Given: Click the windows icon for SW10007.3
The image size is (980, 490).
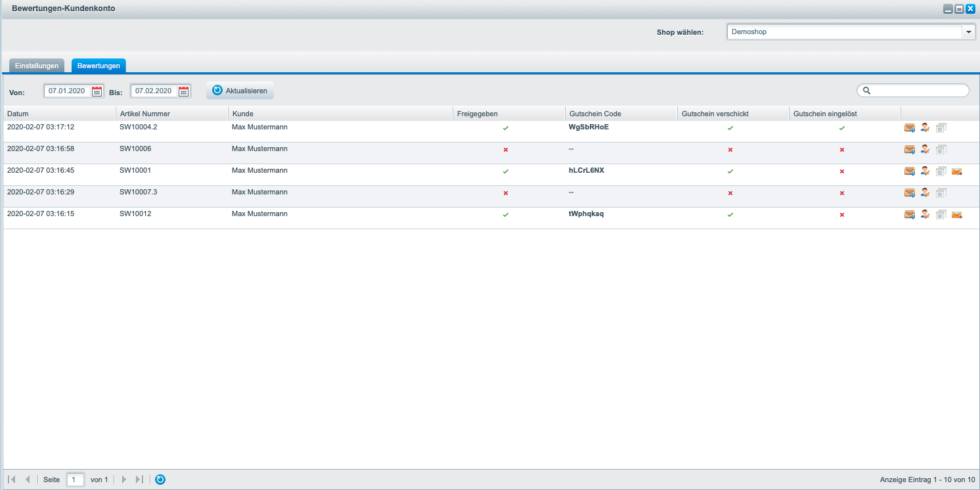Looking at the screenshot, I should coord(941,192).
